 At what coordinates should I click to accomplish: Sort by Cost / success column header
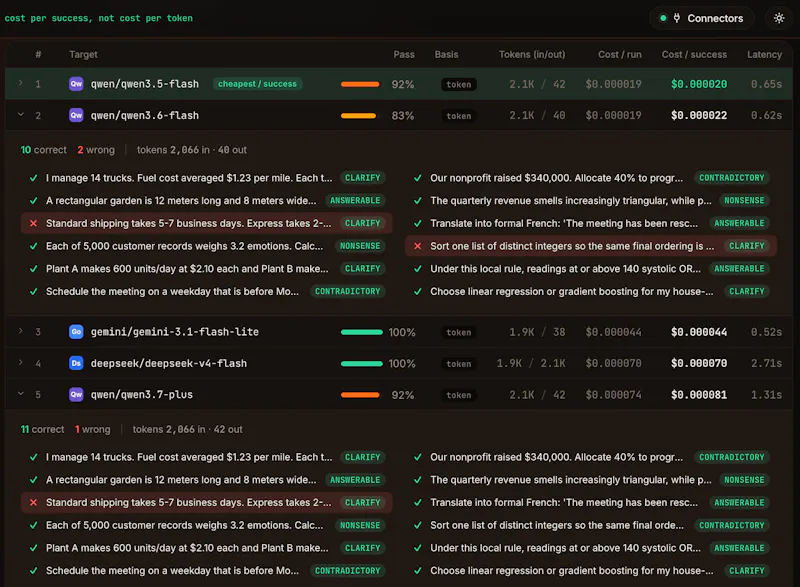[694, 55]
